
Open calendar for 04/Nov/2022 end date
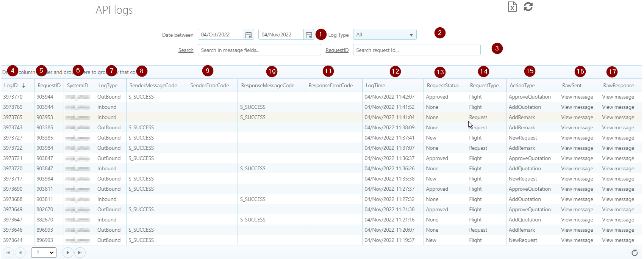(x=309, y=35)
